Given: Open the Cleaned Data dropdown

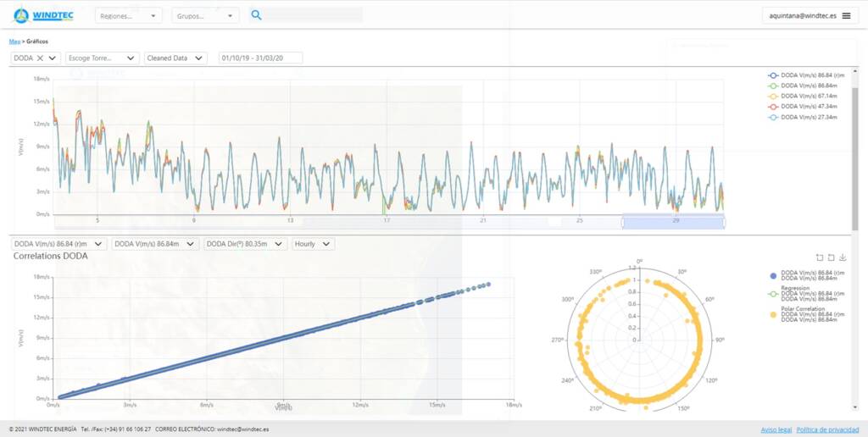Looking at the screenshot, I should tap(175, 58).
